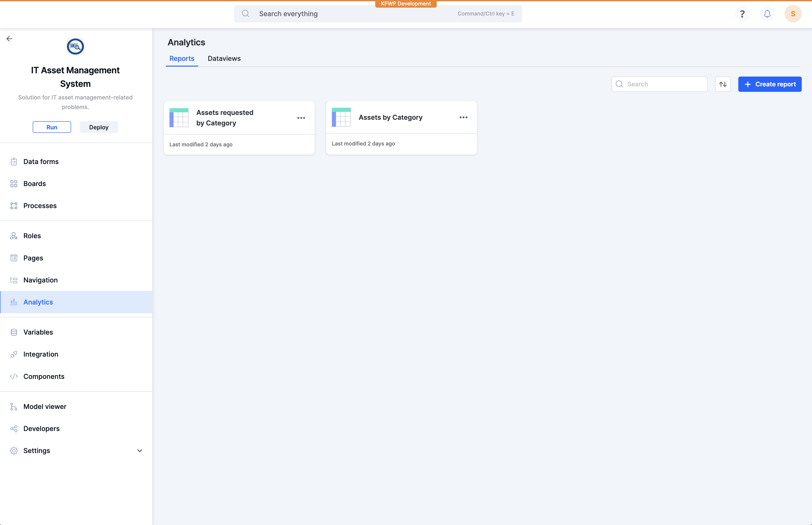Open the help question mark icon
Screen dimensions: 812x525
pos(742,14)
